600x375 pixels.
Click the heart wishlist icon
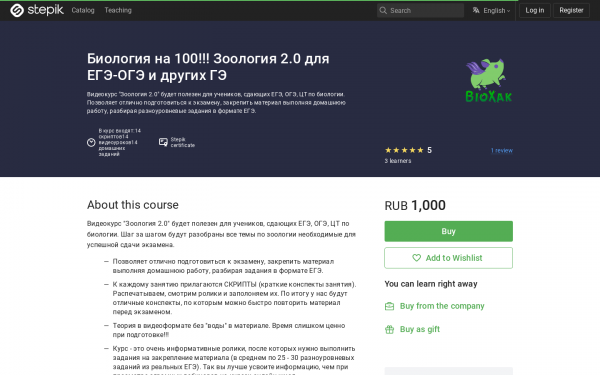416,258
